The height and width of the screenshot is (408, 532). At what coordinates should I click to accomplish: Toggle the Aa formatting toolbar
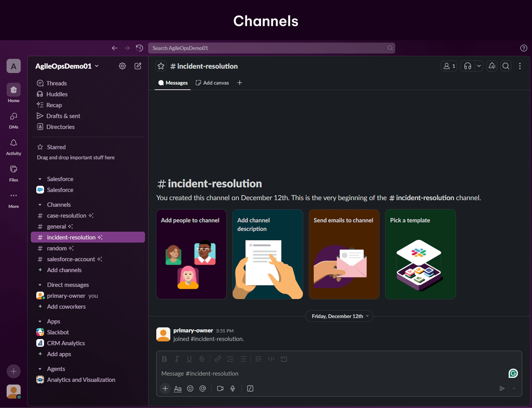click(178, 388)
